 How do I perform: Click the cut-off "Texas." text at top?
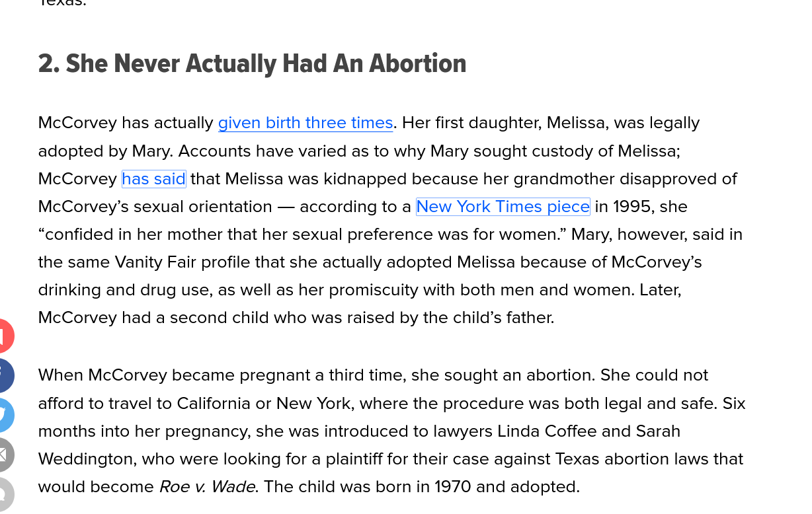pyautogui.click(x=62, y=3)
